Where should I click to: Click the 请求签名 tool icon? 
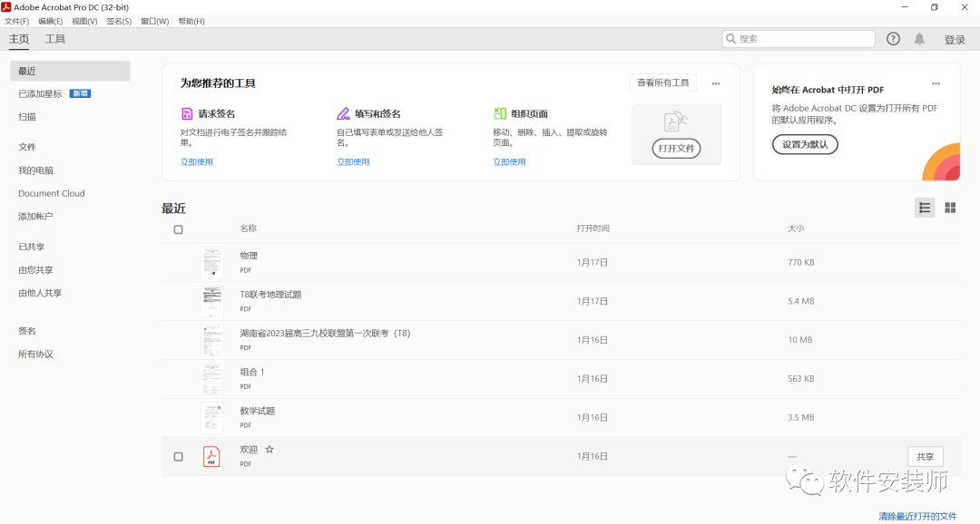tap(187, 113)
